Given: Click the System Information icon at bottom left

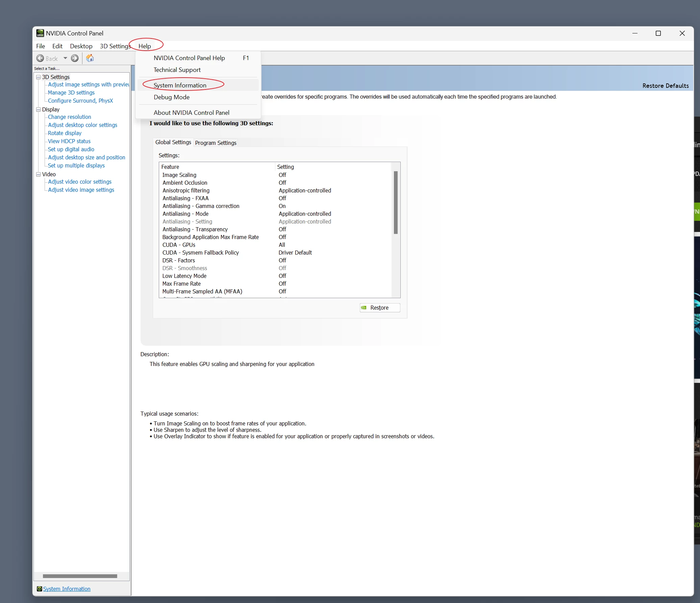Looking at the screenshot, I should (39, 589).
